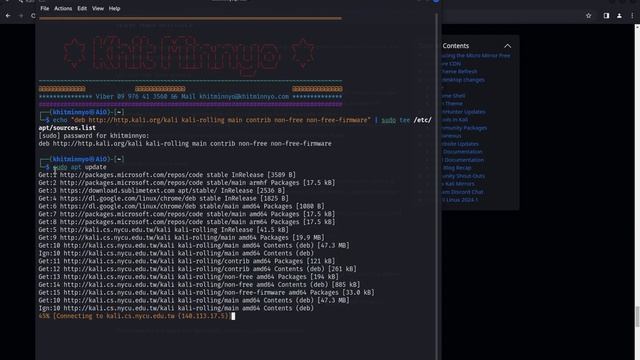Click the 'apt/sources.list' text
640x360 pixels.
[x=67, y=128]
